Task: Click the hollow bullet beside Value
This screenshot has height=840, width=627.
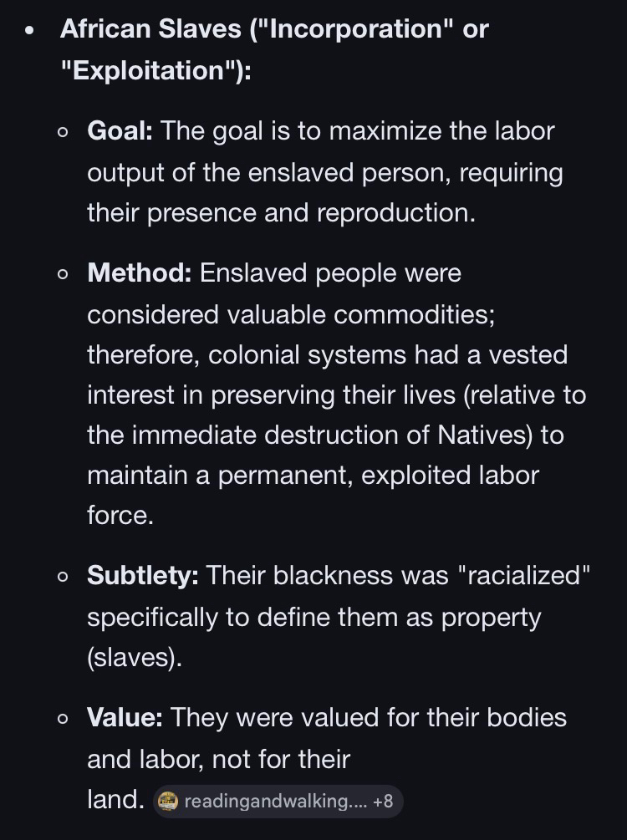Action: 63,718
